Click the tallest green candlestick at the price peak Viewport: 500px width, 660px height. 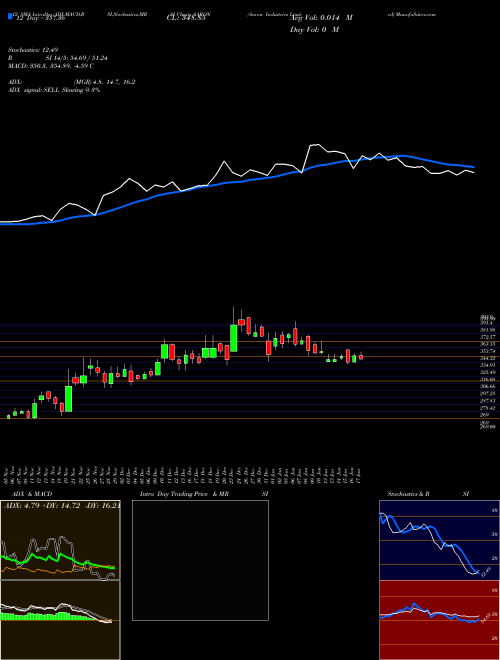234,338
